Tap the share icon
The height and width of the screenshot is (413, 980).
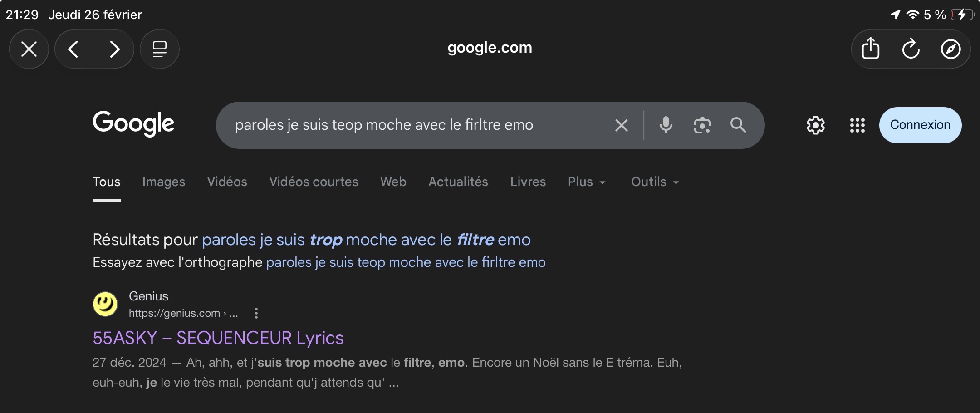point(870,49)
